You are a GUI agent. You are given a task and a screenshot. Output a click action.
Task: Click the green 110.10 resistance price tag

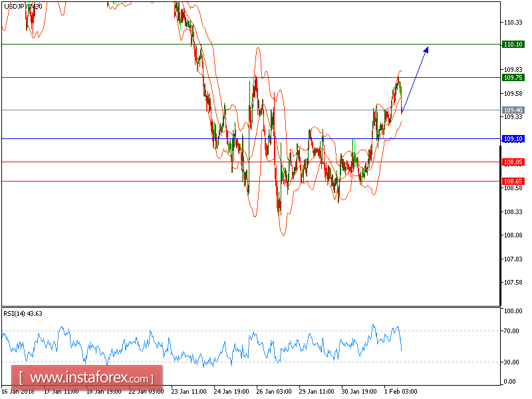coord(512,45)
